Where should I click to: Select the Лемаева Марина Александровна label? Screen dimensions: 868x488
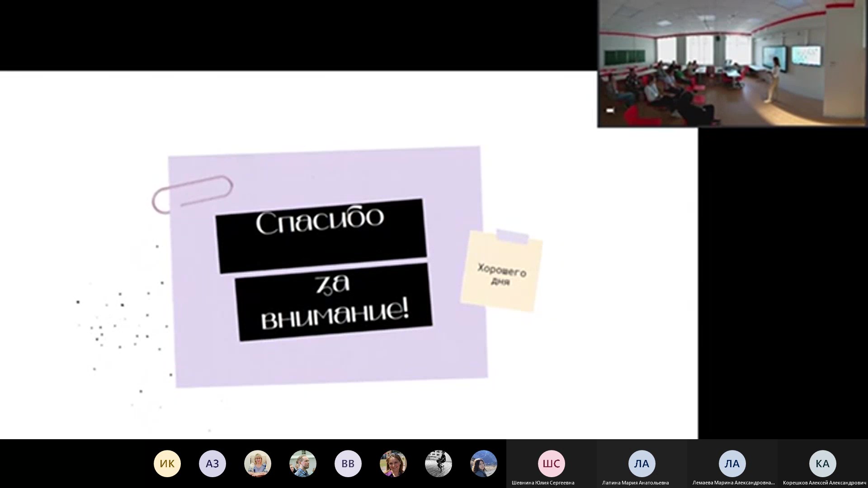click(x=733, y=483)
